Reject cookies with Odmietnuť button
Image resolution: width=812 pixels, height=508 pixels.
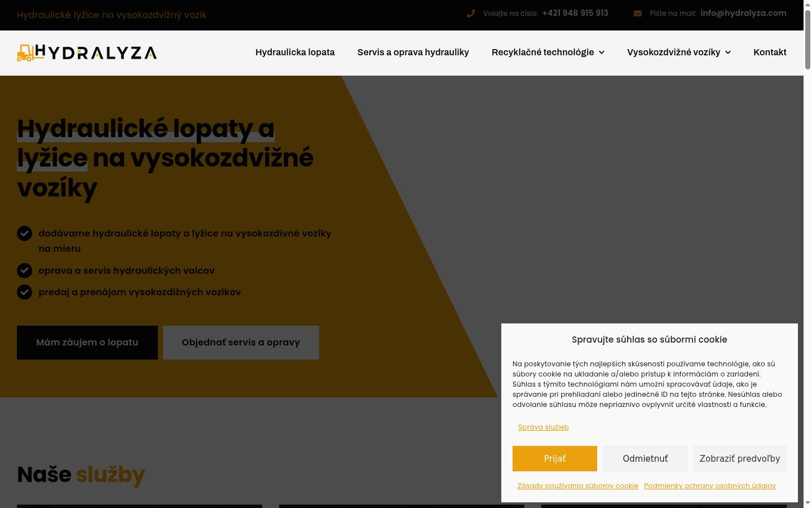tap(645, 458)
